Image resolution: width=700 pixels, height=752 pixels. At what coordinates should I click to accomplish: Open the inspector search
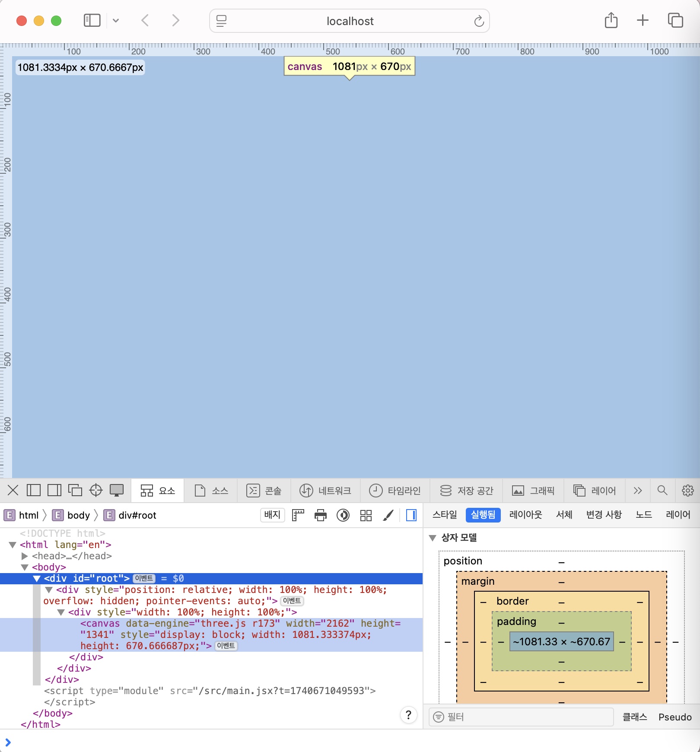[x=662, y=491]
